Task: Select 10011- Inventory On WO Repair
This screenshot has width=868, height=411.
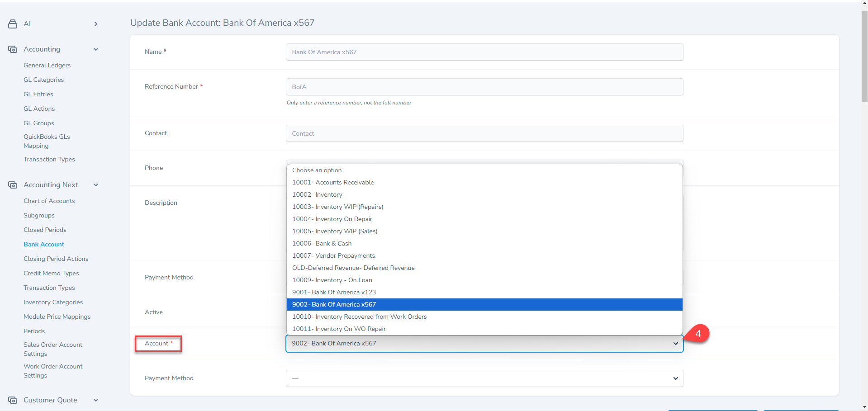Action: pos(339,329)
